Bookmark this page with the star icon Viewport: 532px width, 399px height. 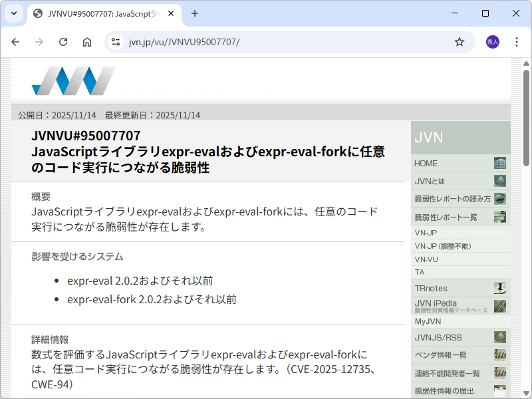(x=460, y=41)
